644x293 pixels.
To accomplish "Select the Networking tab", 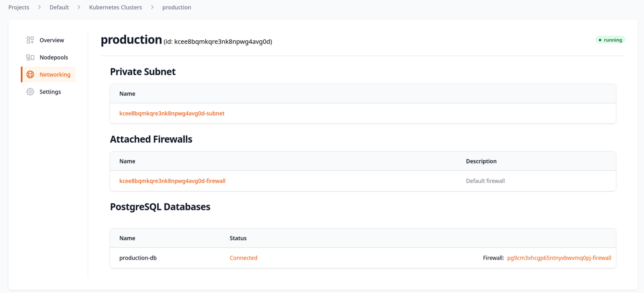I will (48, 74).
